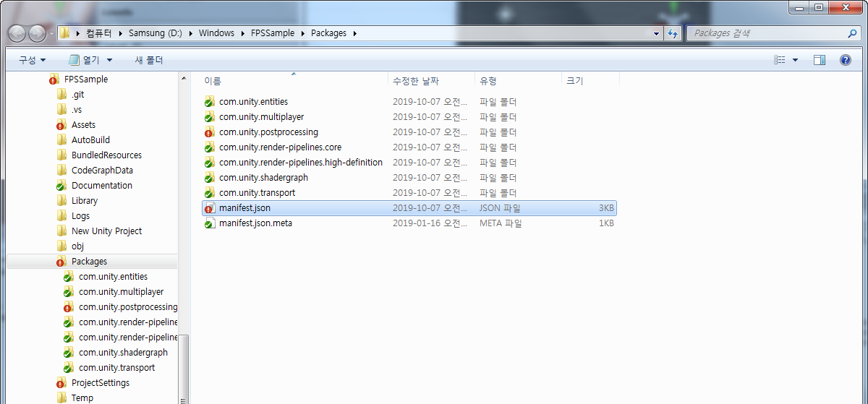The height and width of the screenshot is (404, 868).
Task: Select com.unity.transport folder icon in file list
Action: pos(209,193)
